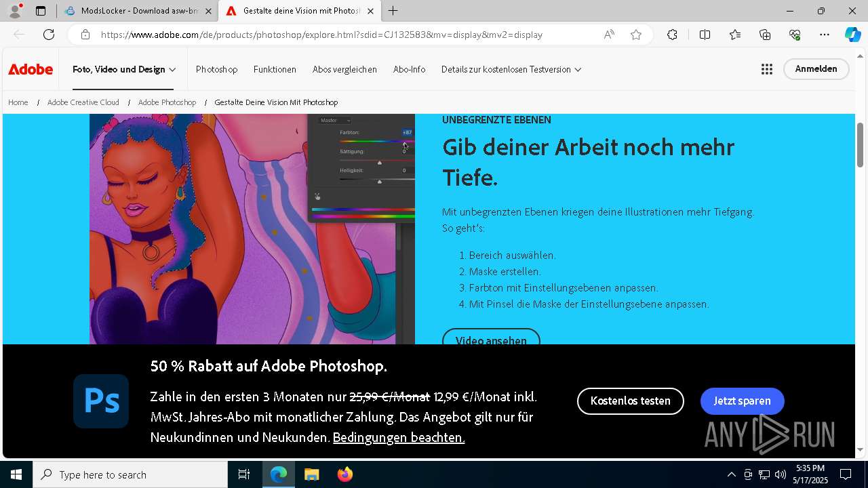Click the Sättigung slider in image
Screen dimensions: 868x488
[376, 161]
